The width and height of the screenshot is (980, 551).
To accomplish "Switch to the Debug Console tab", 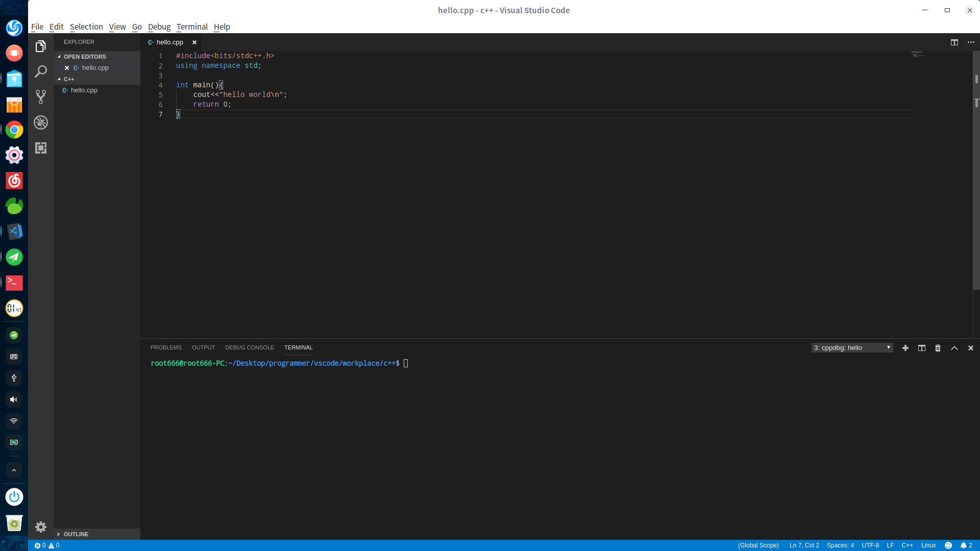I will [250, 347].
